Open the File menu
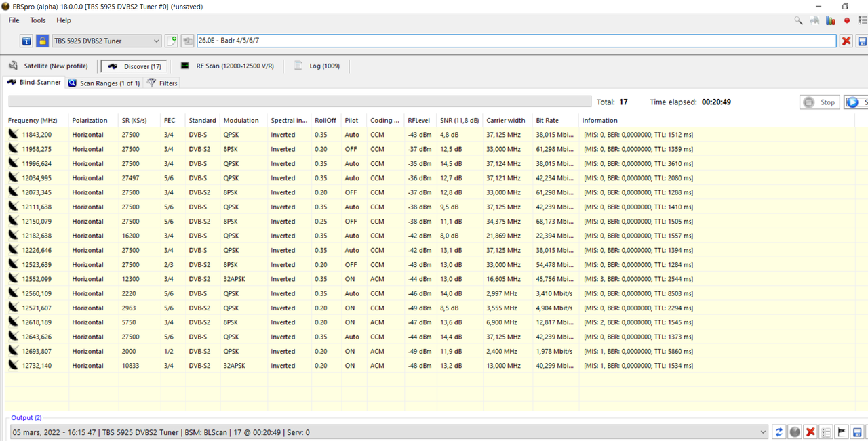This screenshot has width=868, height=441. [x=14, y=20]
